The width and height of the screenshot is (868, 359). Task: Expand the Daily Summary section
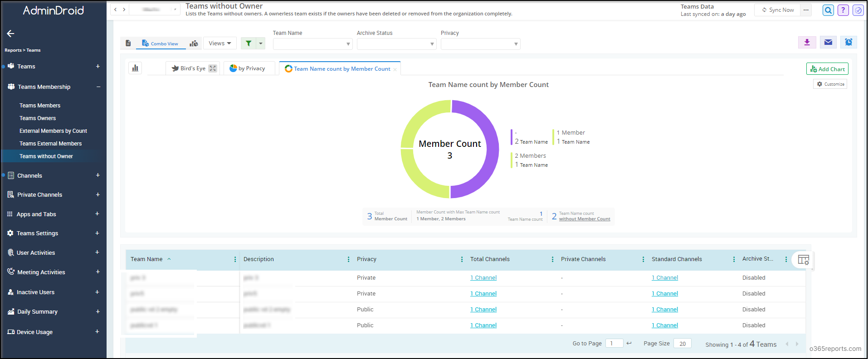click(x=98, y=311)
